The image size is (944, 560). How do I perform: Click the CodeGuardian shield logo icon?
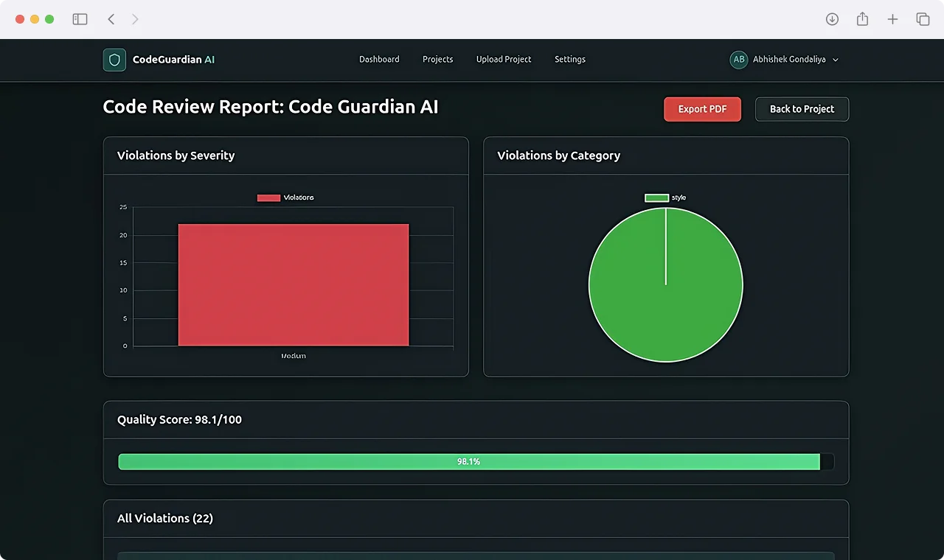click(114, 60)
